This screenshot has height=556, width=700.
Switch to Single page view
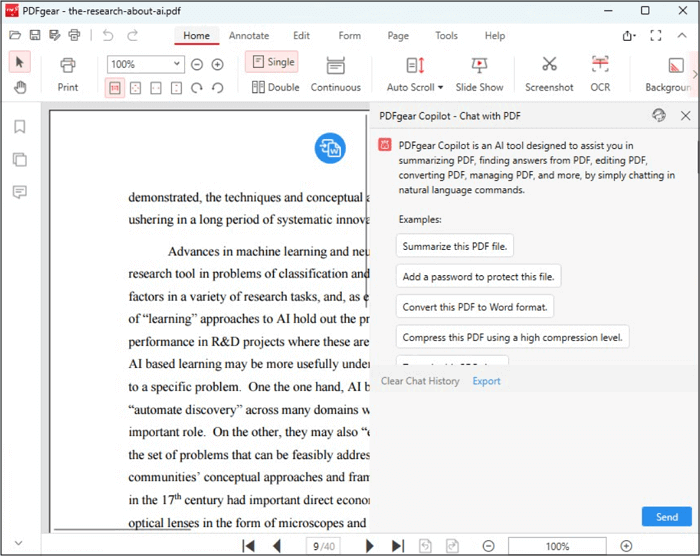coord(272,62)
